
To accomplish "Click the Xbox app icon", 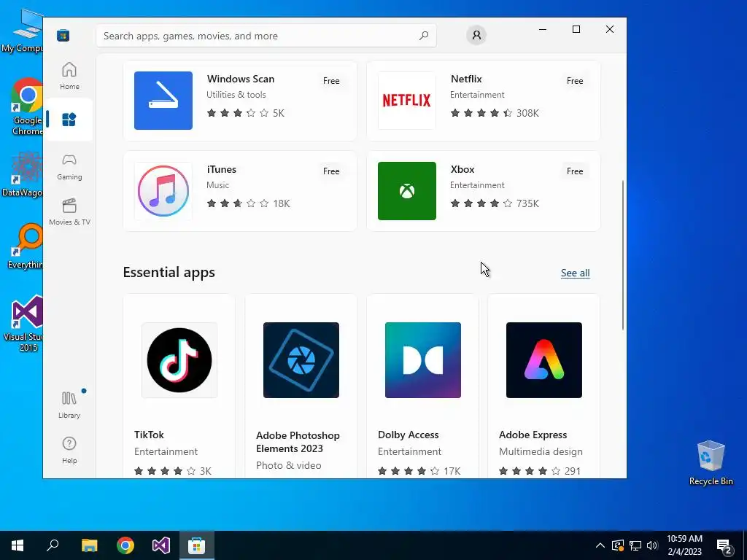I will [407, 191].
